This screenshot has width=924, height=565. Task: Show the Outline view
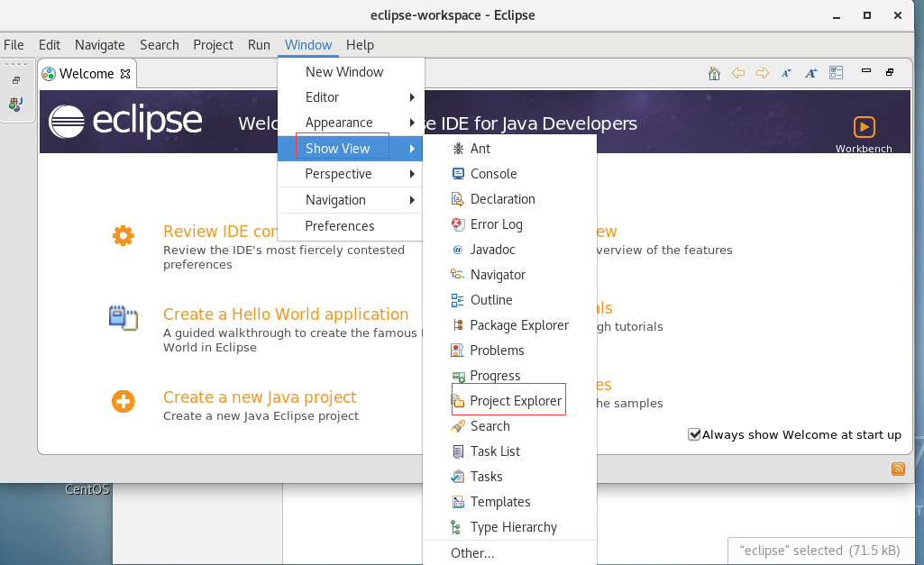(x=509, y=300)
